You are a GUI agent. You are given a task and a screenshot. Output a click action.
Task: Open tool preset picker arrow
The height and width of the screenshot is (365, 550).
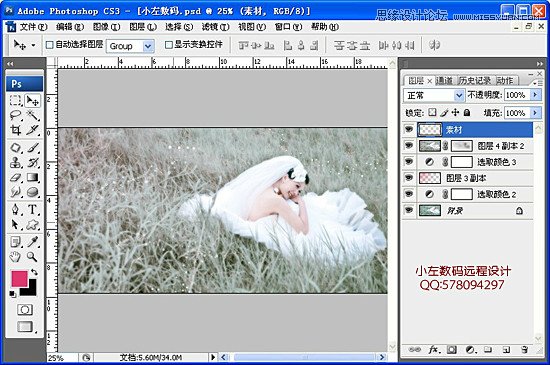pos(33,45)
